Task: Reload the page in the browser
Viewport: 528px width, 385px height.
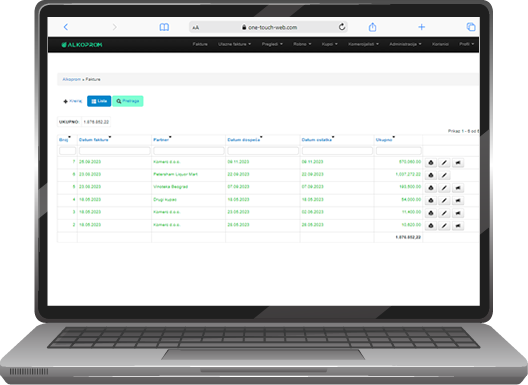Action: pyautogui.click(x=342, y=27)
